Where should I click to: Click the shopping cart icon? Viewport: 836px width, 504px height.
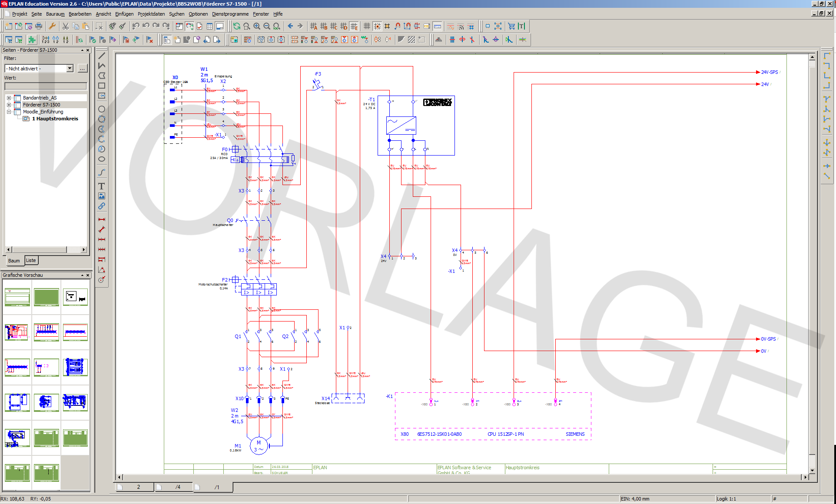[511, 26]
